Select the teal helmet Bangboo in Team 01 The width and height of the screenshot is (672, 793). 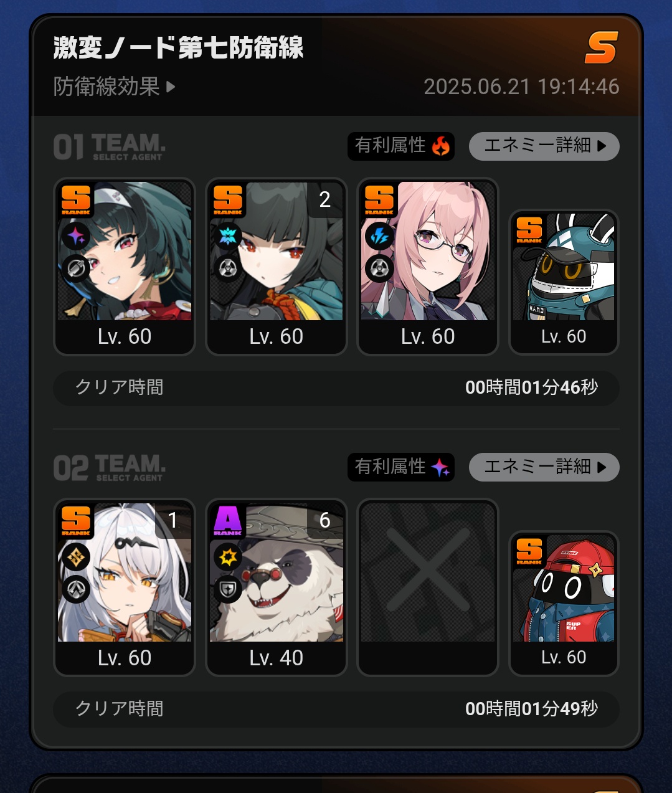pos(564,282)
